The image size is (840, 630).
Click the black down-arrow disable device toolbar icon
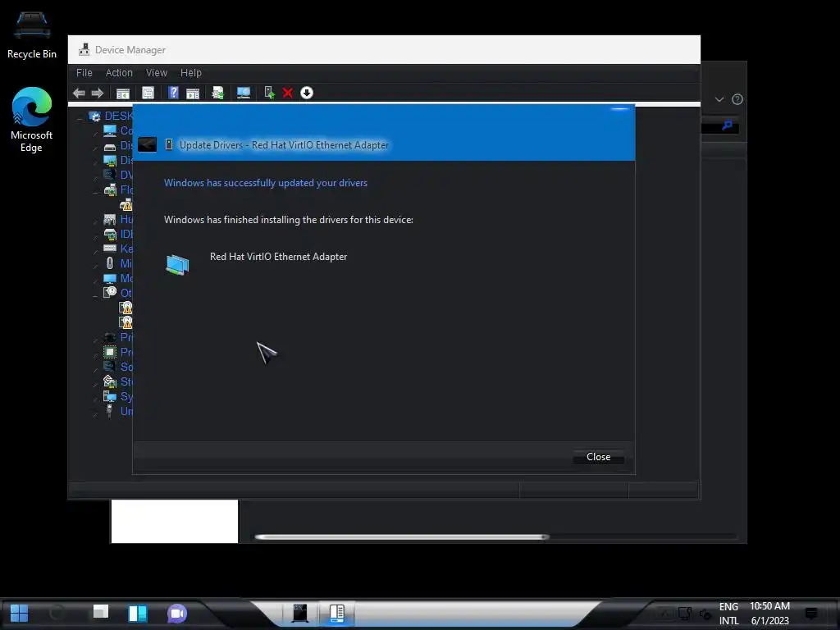click(307, 94)
